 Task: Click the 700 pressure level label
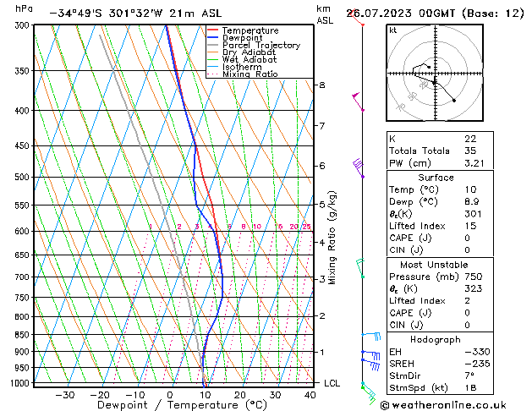tap(24, 277)
